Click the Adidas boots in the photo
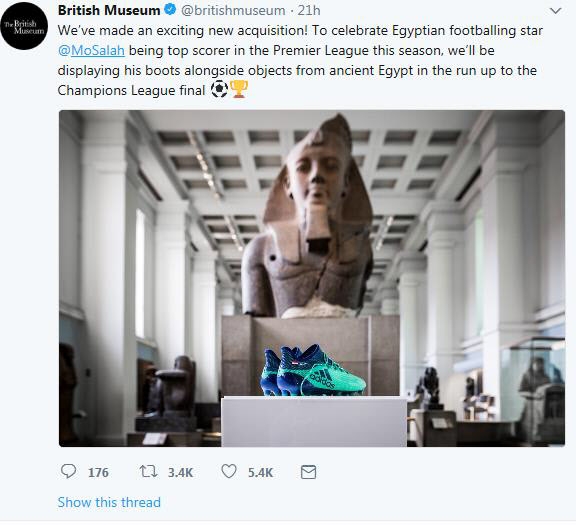The width and height of the screenshot is (576, 525). click(313, 370)
